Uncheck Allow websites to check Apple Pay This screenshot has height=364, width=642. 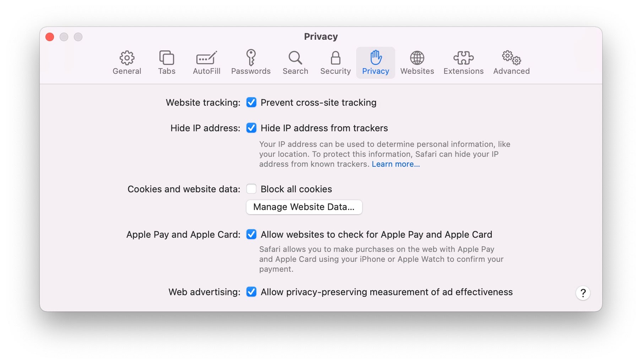pos(251,235)
